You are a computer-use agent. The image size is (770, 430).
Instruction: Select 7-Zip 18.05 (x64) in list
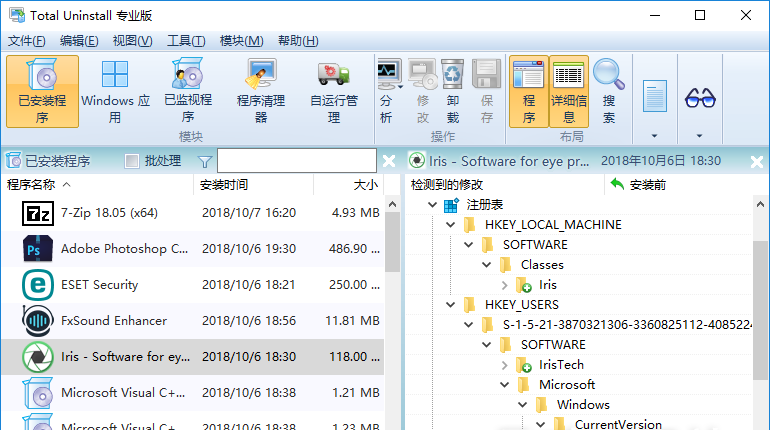[x=193, y=213]
